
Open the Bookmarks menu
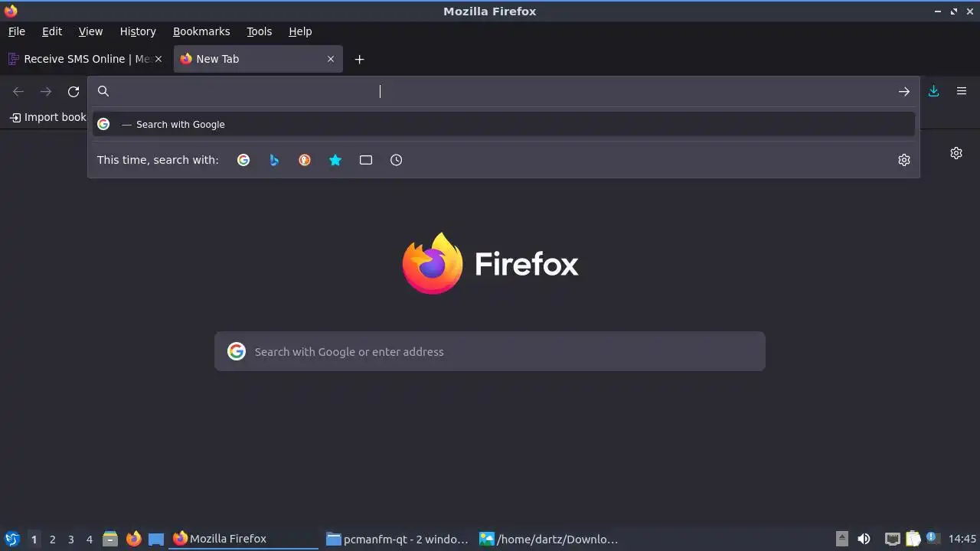pyautogui.click(x=201, y=31)
